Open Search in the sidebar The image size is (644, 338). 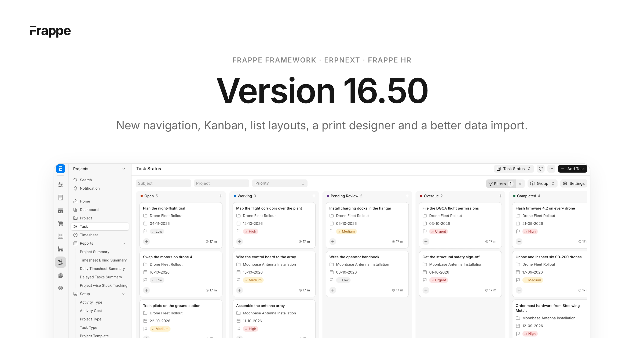[100, 180]
